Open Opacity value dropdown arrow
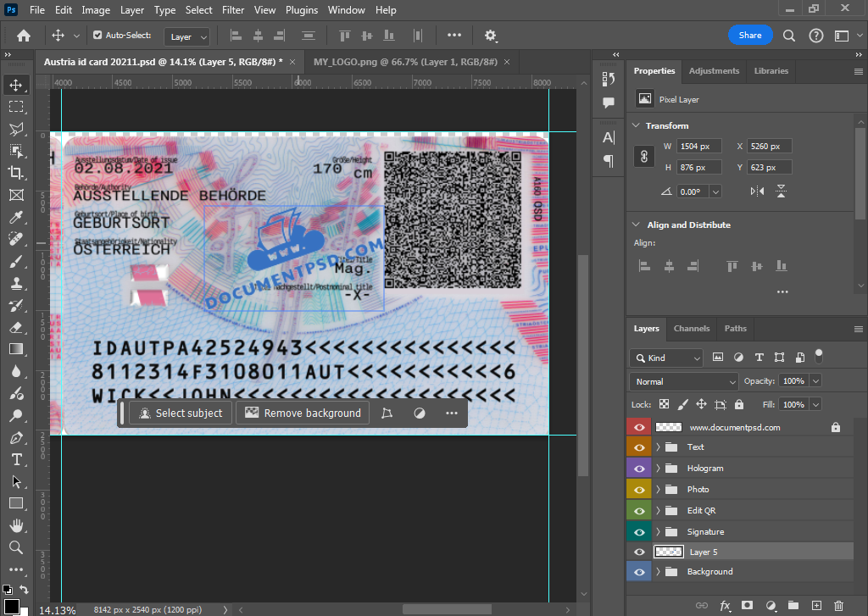Screen dimensions: 868x616 815,380
